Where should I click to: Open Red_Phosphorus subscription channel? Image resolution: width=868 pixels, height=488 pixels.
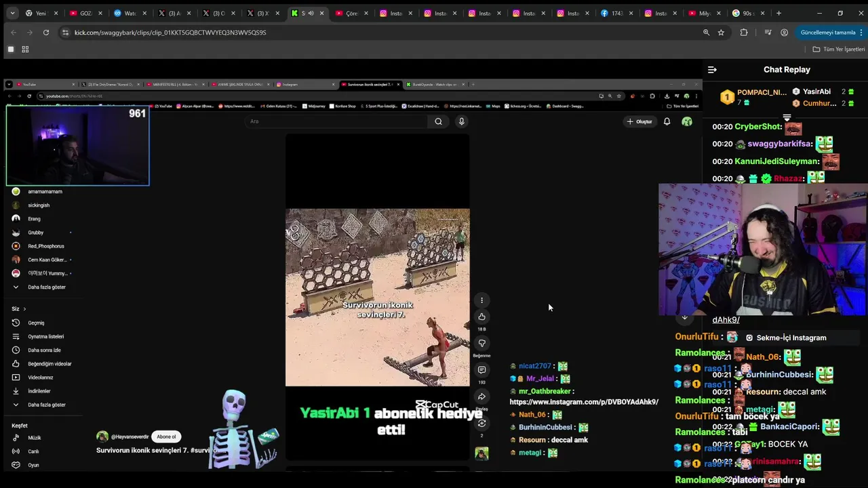tap(46, 246)
